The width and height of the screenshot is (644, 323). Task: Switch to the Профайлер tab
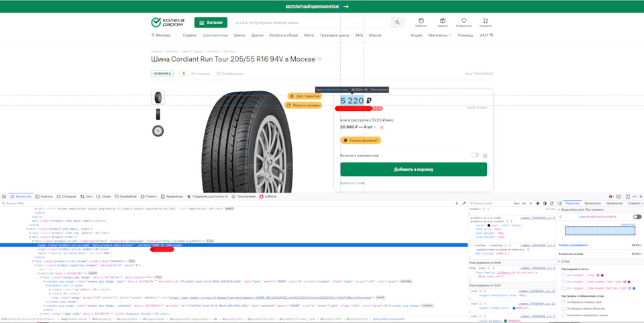tap(125, 197)
